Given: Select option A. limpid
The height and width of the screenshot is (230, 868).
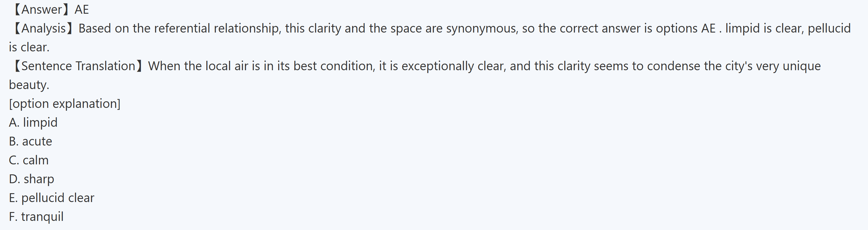Looking at the screenshot, I should click(33, 122).
